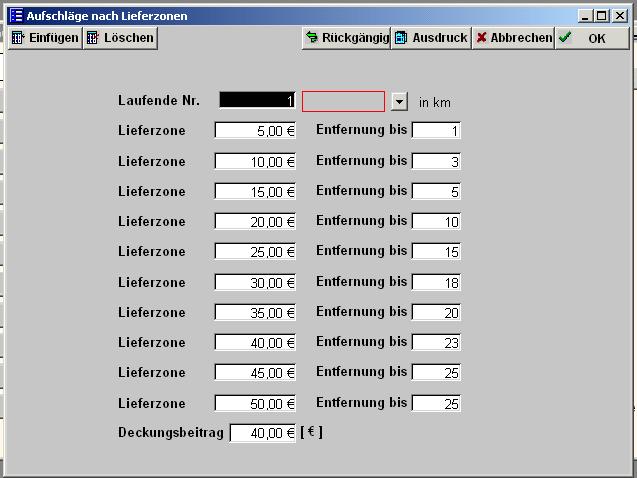
Task: Click the red-outlined empty field
Action: (343, 101)
